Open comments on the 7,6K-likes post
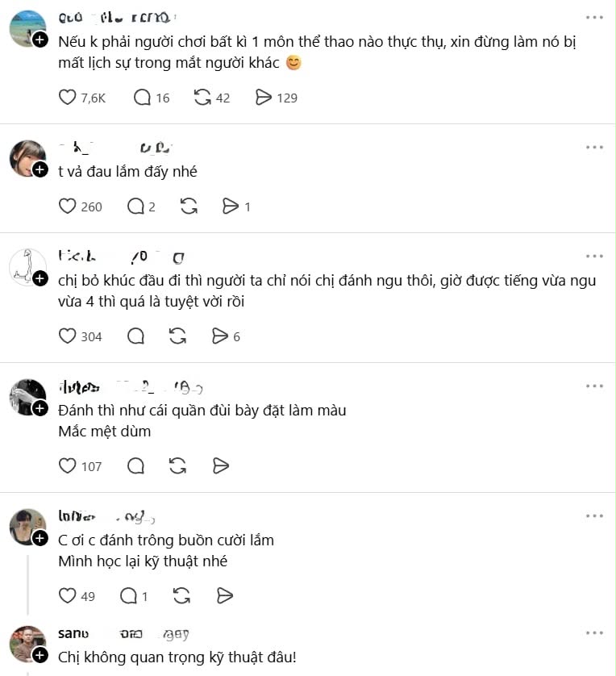This screenshot has width=616, height=676. (142, 98)
